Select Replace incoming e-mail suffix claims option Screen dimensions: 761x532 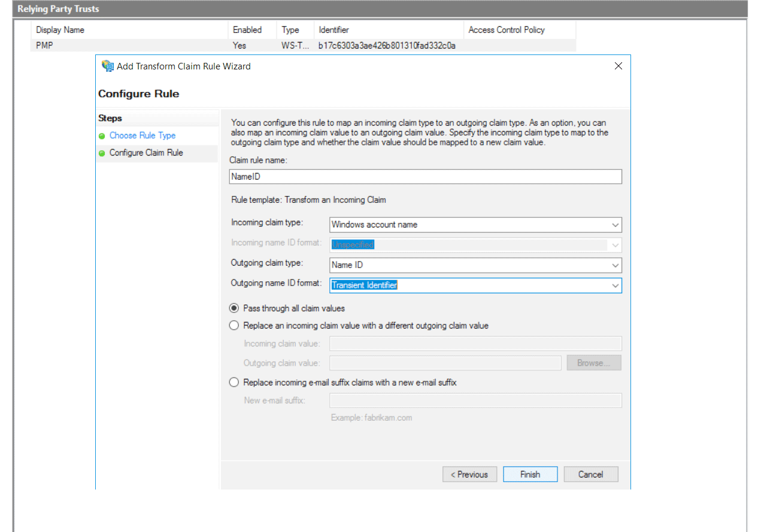(234, 382)
